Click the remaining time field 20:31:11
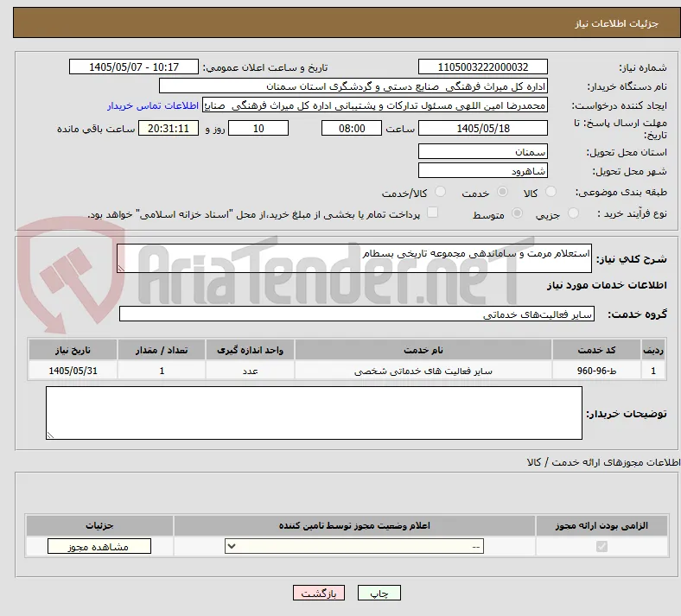Image resolution: width=681 pixels, height=616 pixels. pyautogui.click(x=168, y=129)
